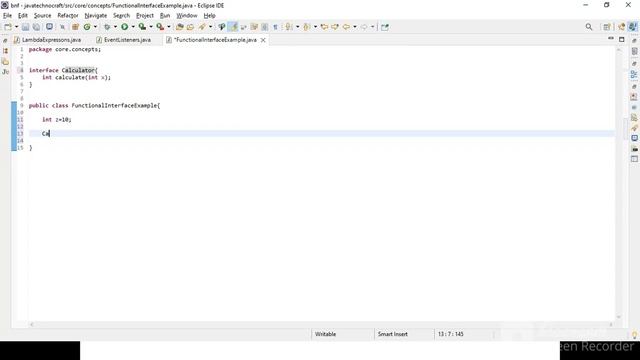
Task: Open the JUnit icon in left sidebar
Action: click(5, 72)
